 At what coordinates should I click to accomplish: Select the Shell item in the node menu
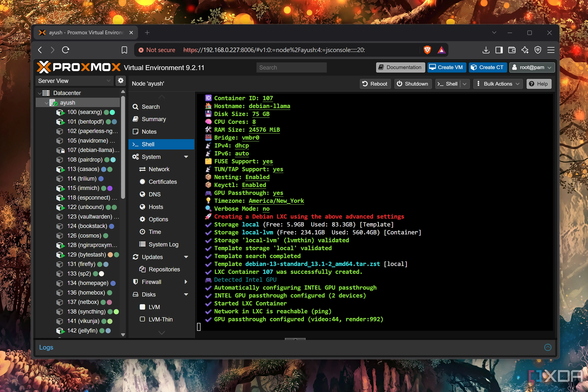point(161,144)
